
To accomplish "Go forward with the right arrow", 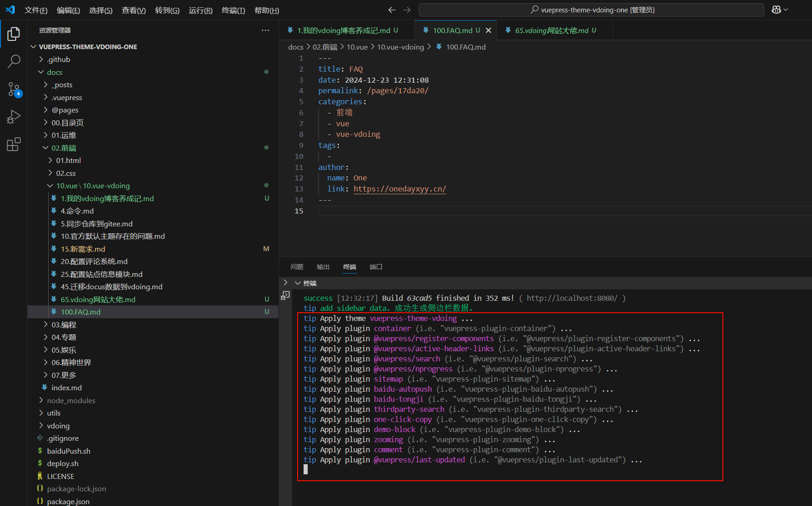I will click(407, 10).
